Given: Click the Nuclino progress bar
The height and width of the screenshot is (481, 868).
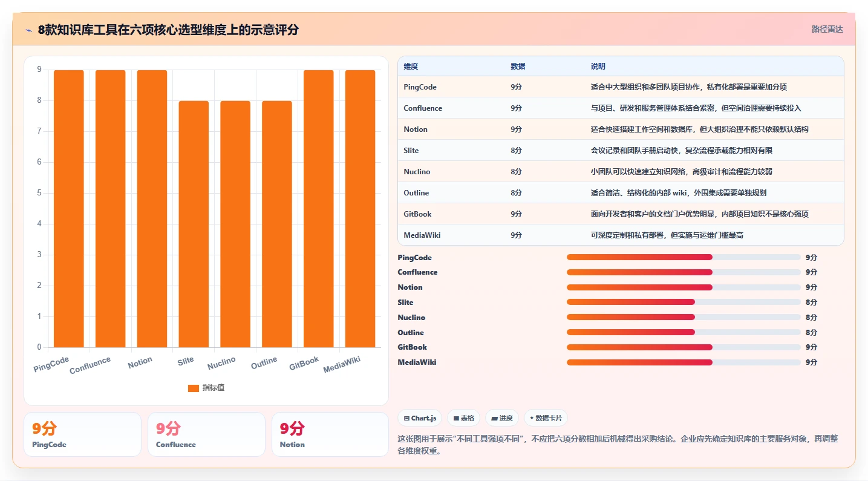Looking at the screenshot, I should pos(684,317).
